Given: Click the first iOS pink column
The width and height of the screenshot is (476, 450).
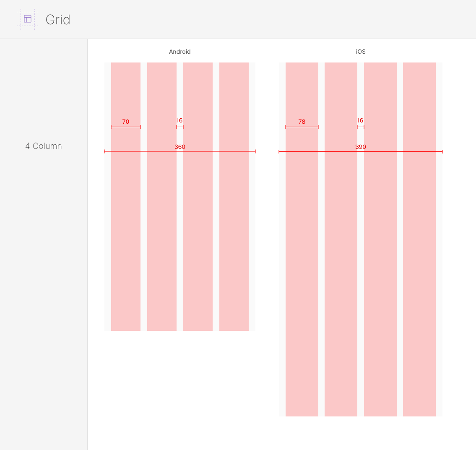Looking at the screenshot, I should (302, 239).
